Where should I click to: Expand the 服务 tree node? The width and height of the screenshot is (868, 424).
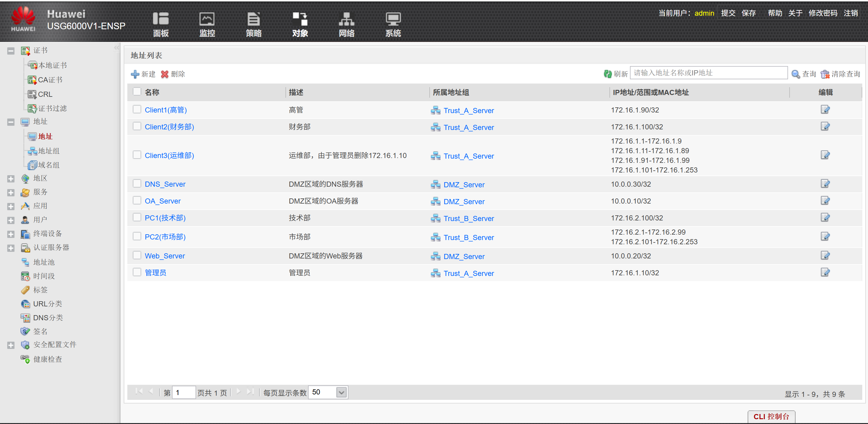coord(11,192)
